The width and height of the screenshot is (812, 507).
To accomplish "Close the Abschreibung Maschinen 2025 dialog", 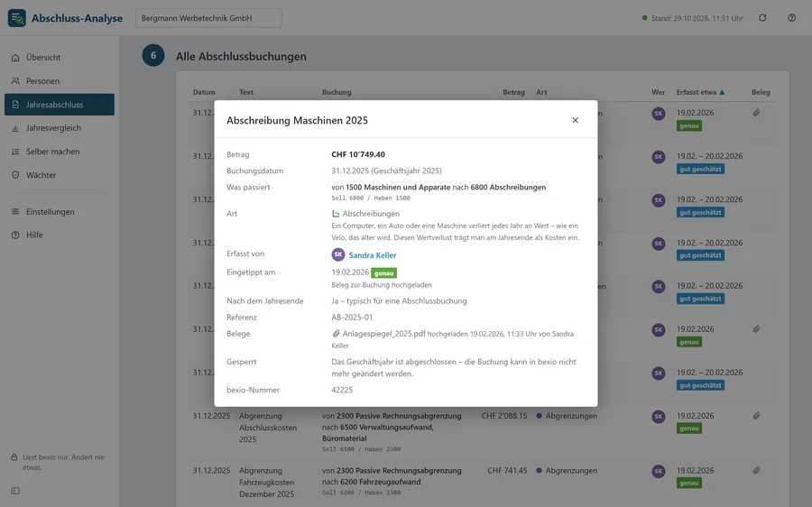I will coord(575,120).
